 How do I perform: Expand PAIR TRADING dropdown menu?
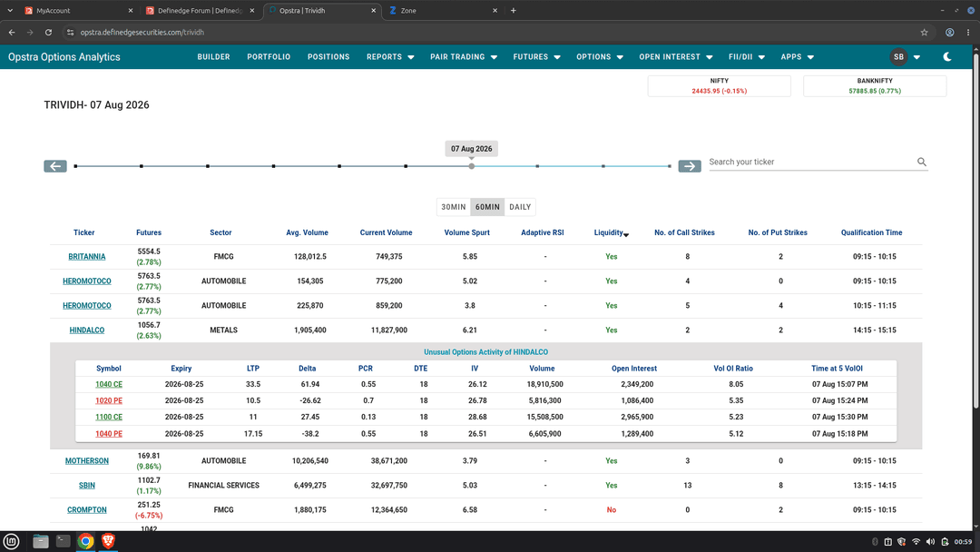[463, 57]
